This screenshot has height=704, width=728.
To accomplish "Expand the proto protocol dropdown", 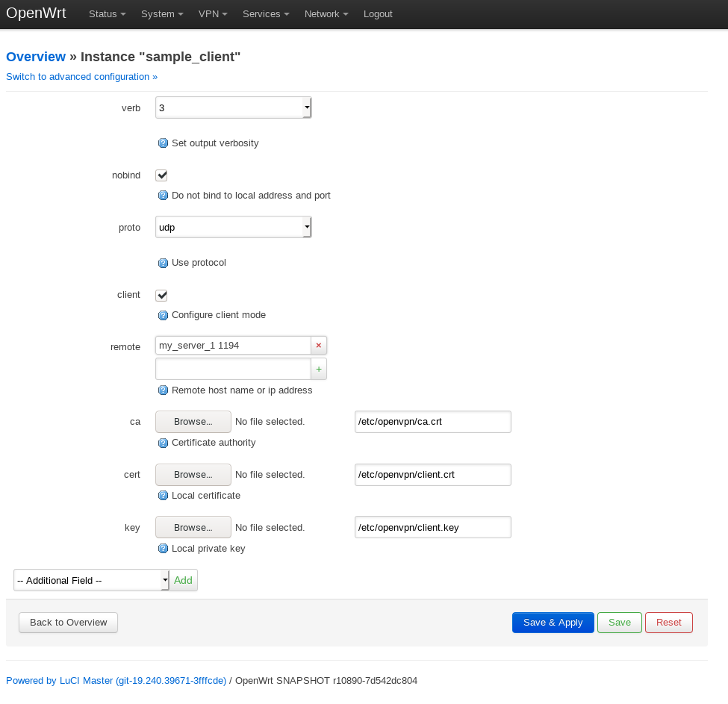I will tap(233, 227).
